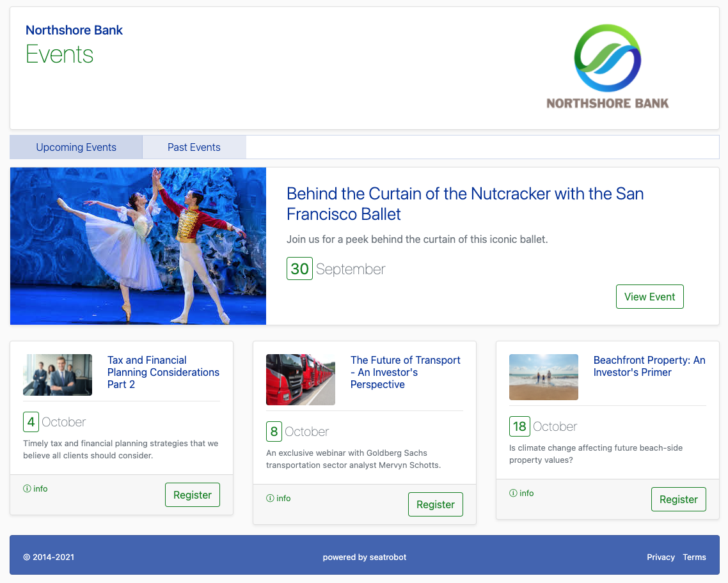
Task: Click View Event for the Nutcracker ballet
Action: click(x=649, y=297)
